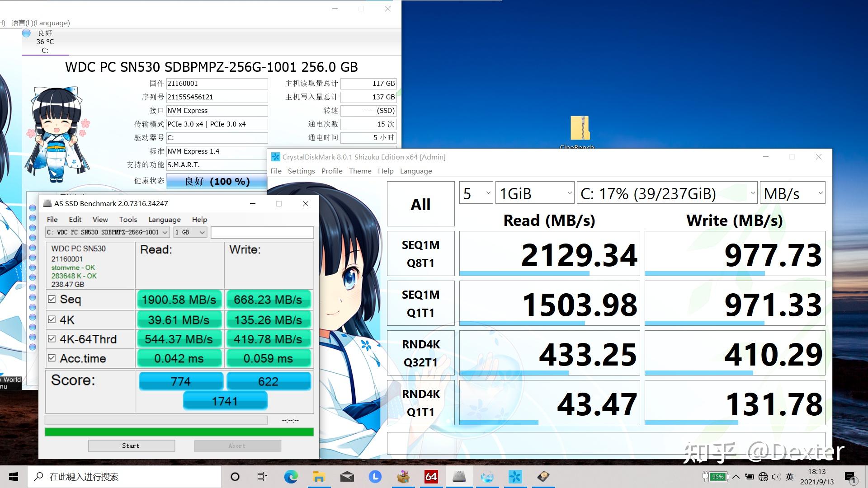Expand the MB/s unit dropdown
Screen dimensions: 868x488
click(x=792, y=193)
